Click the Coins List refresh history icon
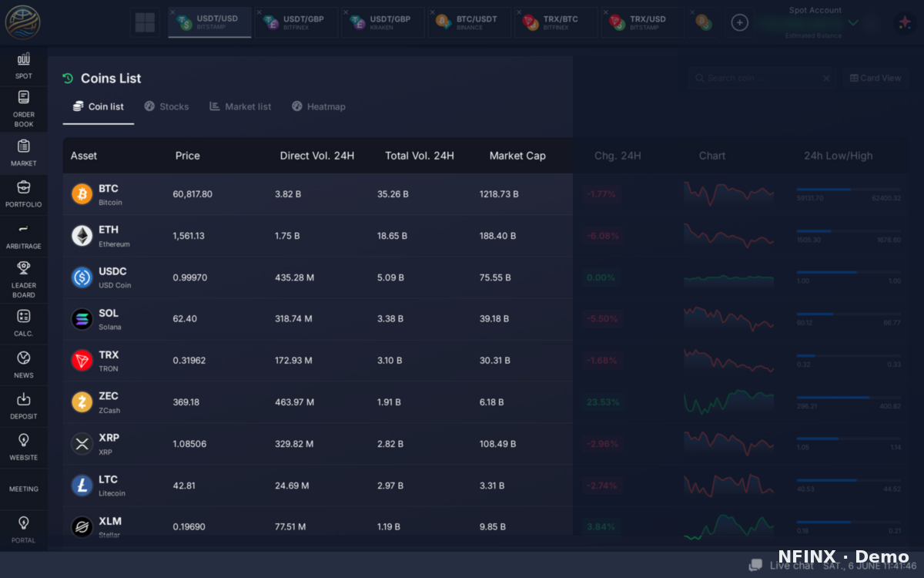This screenshot has width=924, height=578. coord(68,78)
